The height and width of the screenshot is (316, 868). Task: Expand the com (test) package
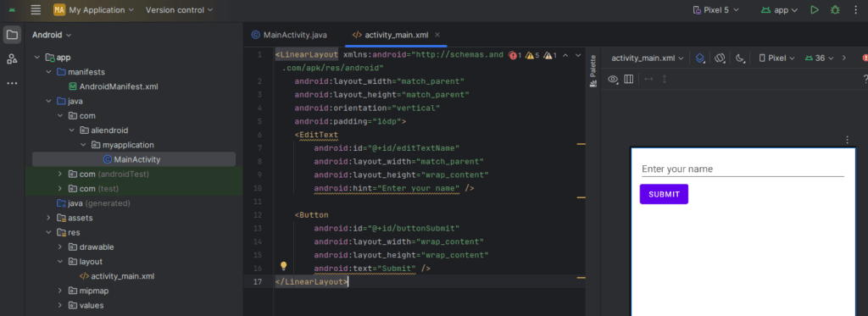coord(60,189)
